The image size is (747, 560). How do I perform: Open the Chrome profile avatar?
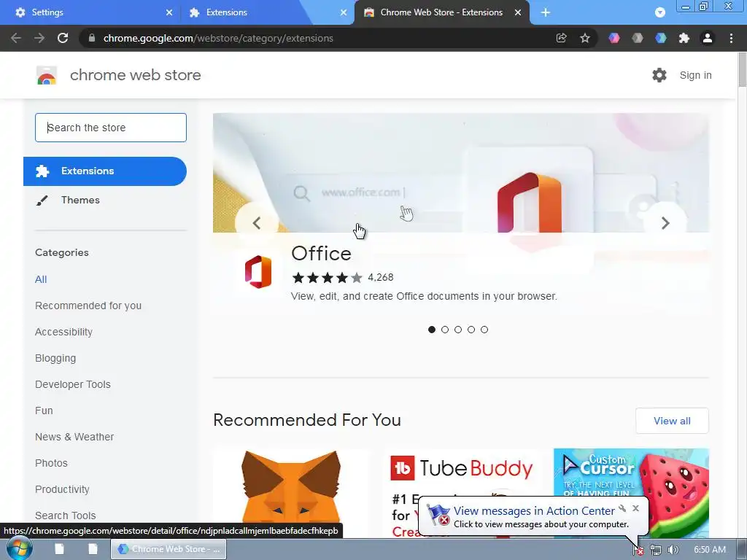coord(708,38)
